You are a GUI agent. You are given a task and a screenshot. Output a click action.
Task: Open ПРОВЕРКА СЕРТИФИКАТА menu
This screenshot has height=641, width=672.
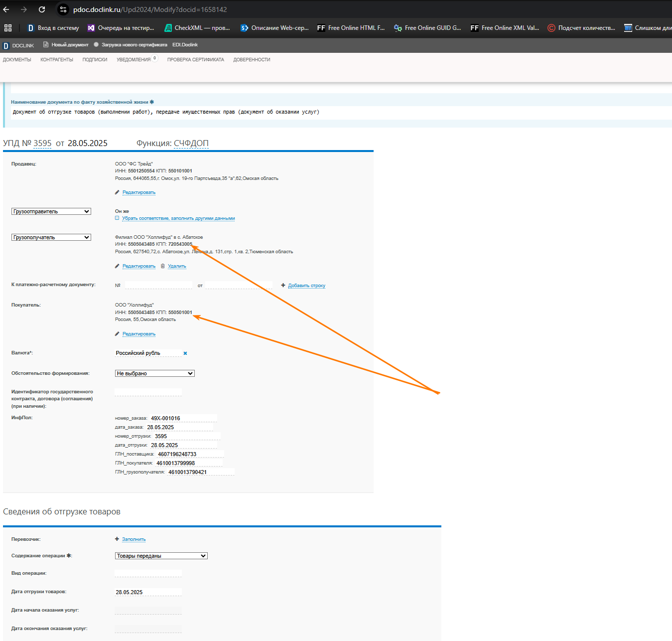196,60
